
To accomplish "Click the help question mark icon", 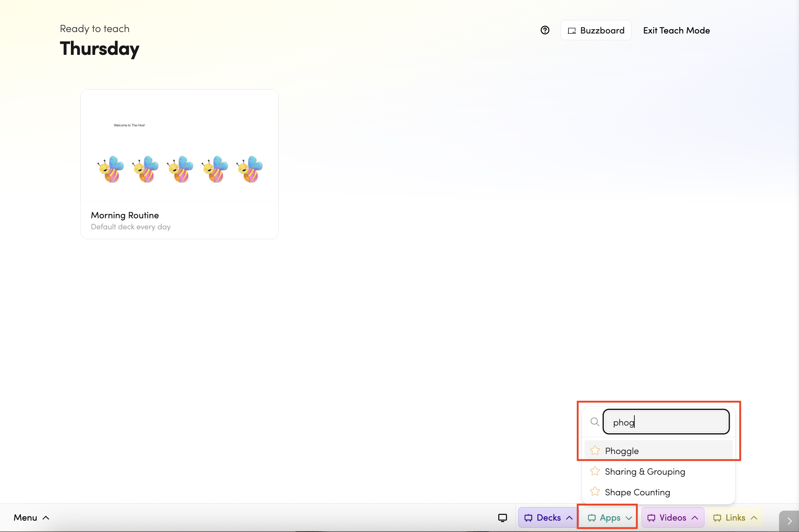I will 545,30.
